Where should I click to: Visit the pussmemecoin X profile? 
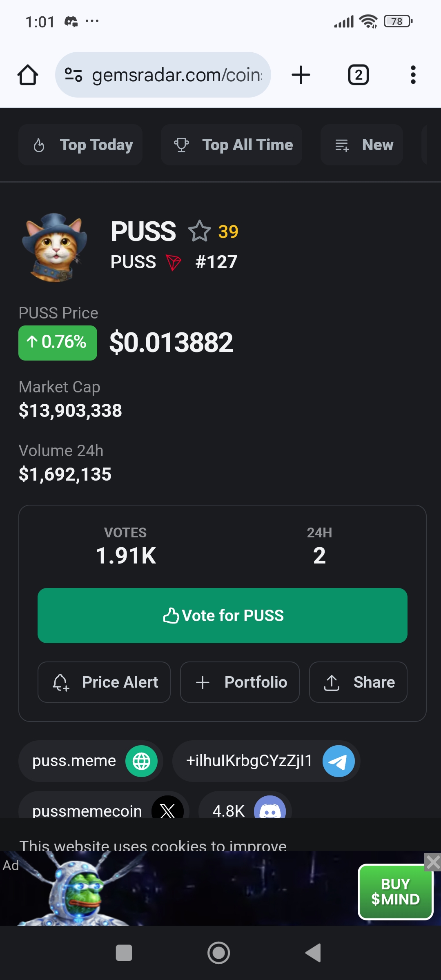click(x=104, y=806)
